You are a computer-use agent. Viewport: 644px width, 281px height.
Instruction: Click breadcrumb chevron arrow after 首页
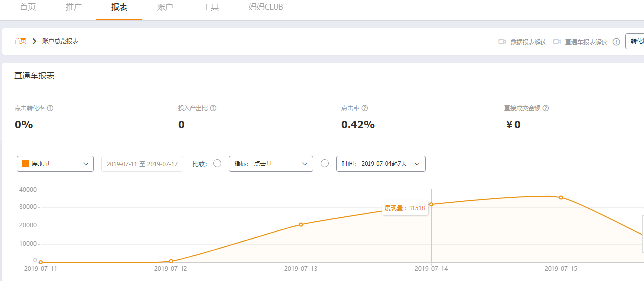click(34, 41)
